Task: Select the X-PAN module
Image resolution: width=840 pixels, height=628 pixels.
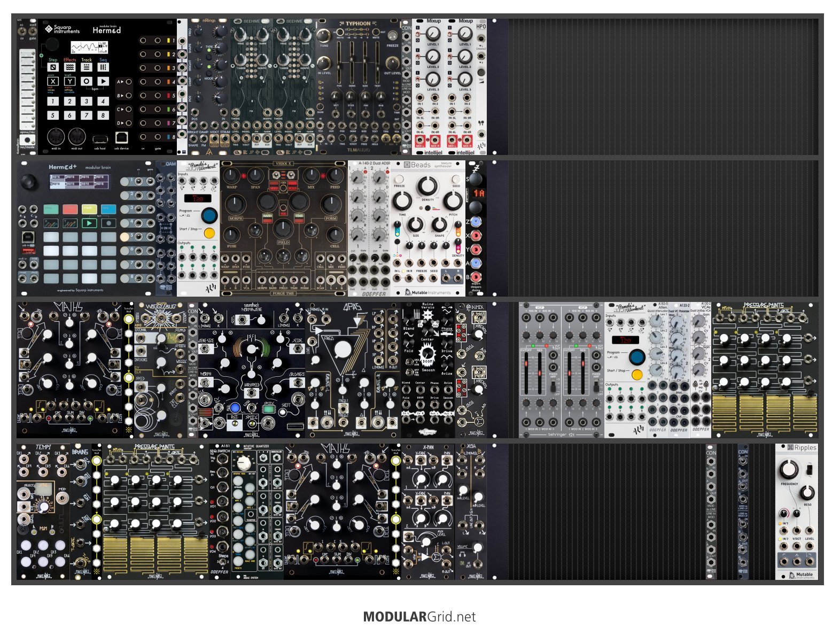Action: (x=427, y=512)
